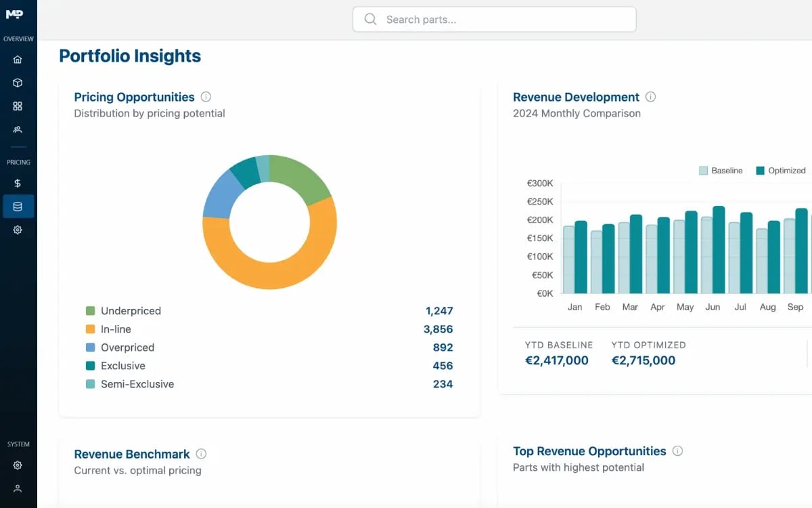Viewport: 812px width, 508px height.
Task: Select the grid dashboard icon in sidebar
Action: click(18, 106)
